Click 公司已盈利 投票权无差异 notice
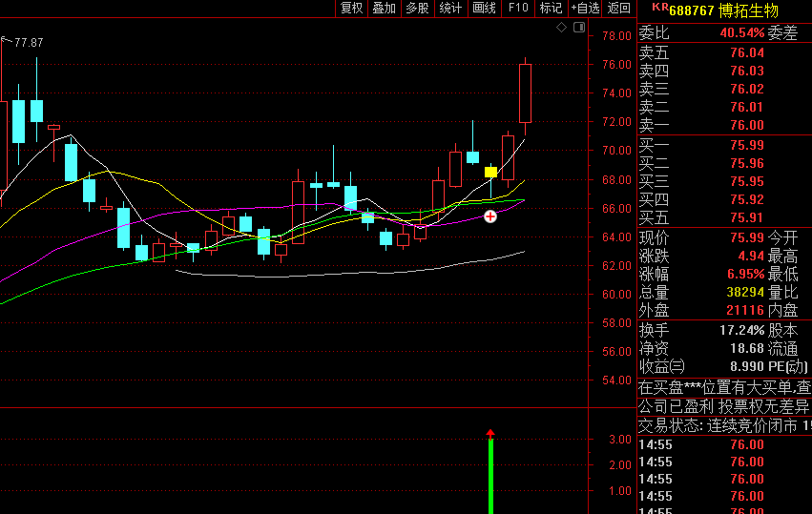Image resolution: width=812 pixels, height=514 pixels. [724, 407]
